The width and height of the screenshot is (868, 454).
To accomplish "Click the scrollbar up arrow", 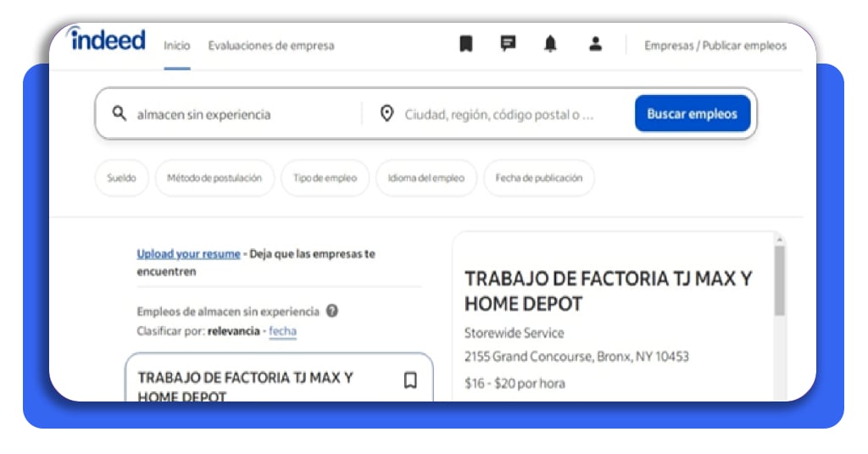I will click(780, 240).
